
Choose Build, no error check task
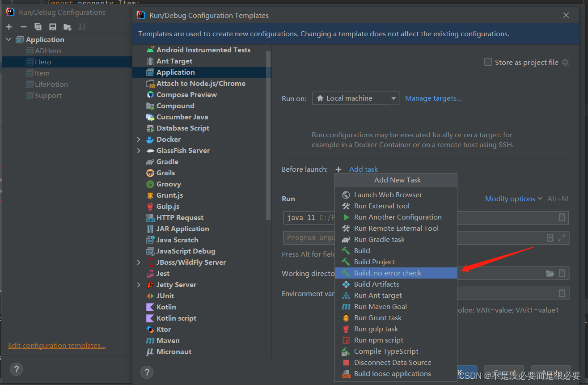(x=396, y=273)
